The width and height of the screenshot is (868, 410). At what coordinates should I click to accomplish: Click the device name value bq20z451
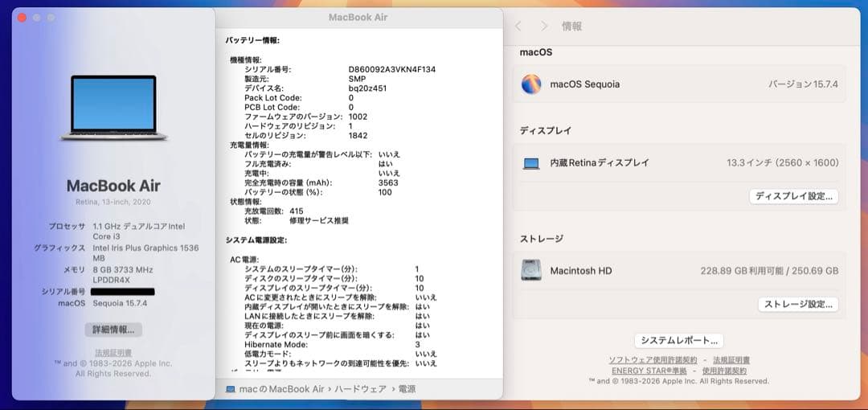tap(367, 88)
